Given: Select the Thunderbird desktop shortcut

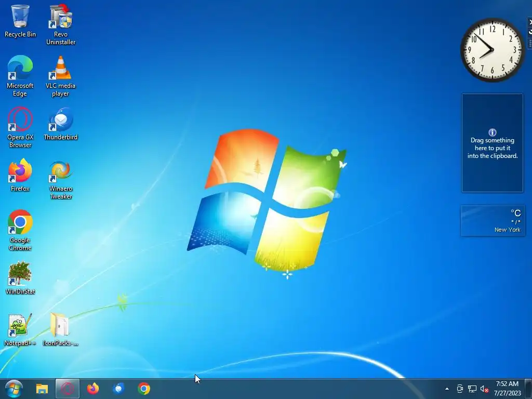Looking at the screenshot, I should [x=61, y=124].
